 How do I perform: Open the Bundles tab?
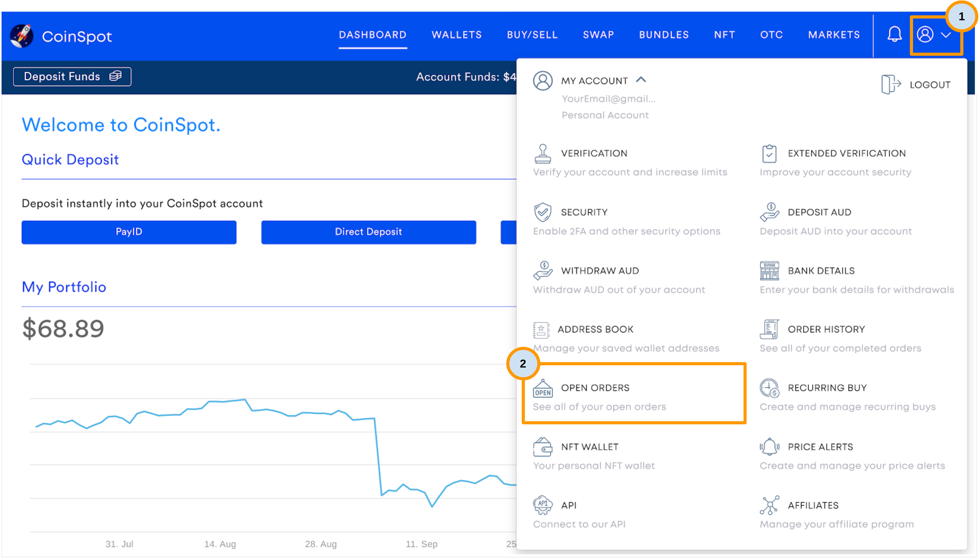[664, 35]
